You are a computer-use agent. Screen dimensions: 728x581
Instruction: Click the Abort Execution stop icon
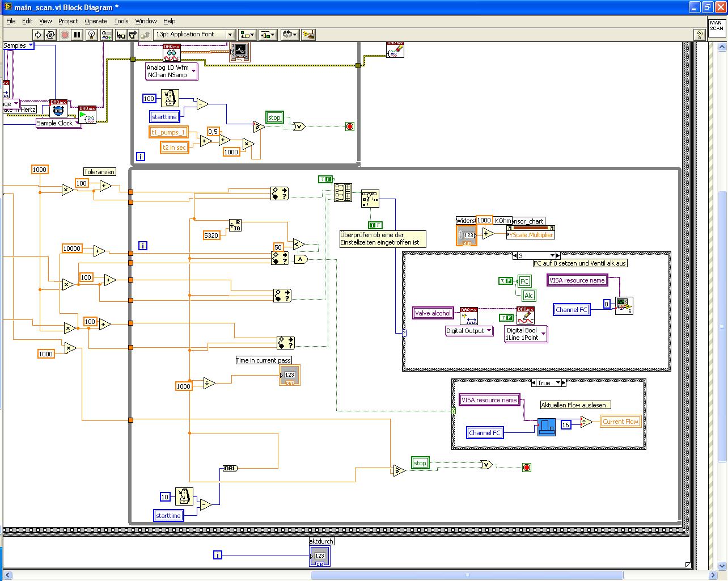point(65,35)
